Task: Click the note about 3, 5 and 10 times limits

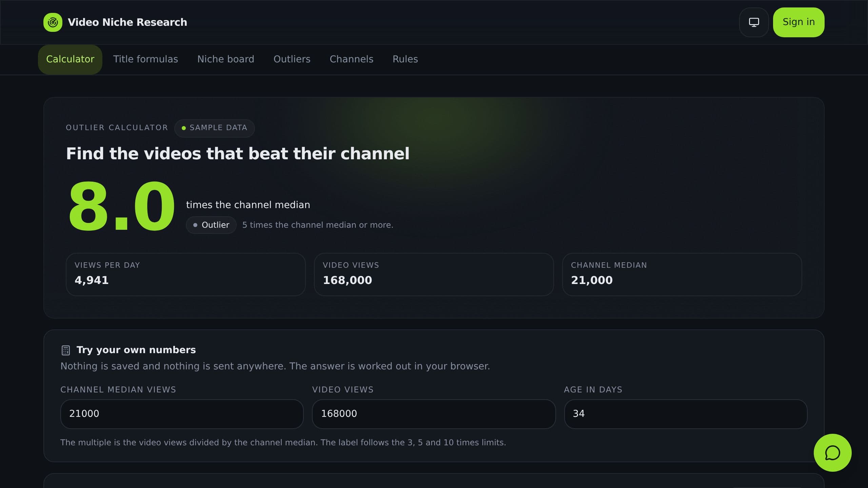Action: pyautogui.click(x=283, y=443)
